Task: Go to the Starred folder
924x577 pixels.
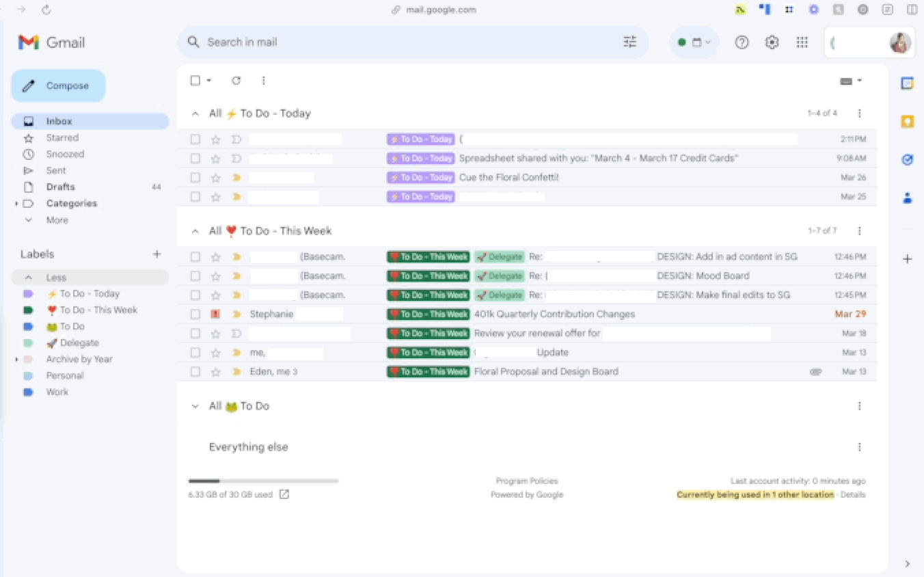Action: click(62, 138)
